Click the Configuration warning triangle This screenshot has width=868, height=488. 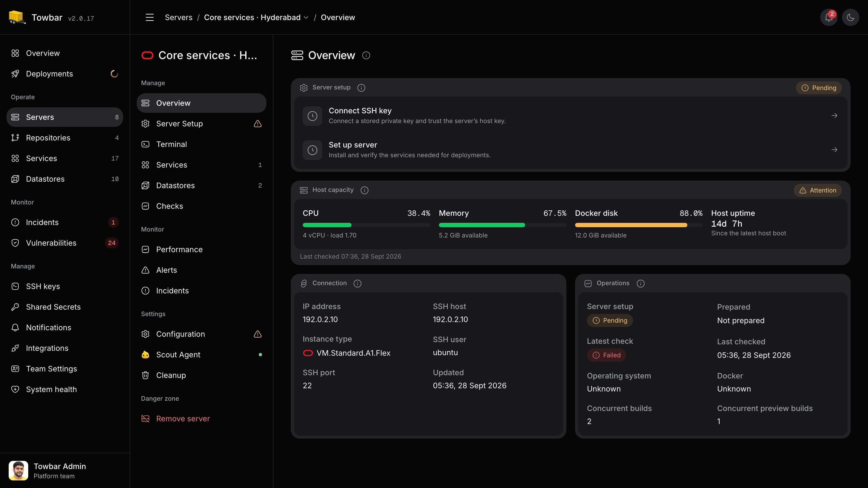click(257, 334)
